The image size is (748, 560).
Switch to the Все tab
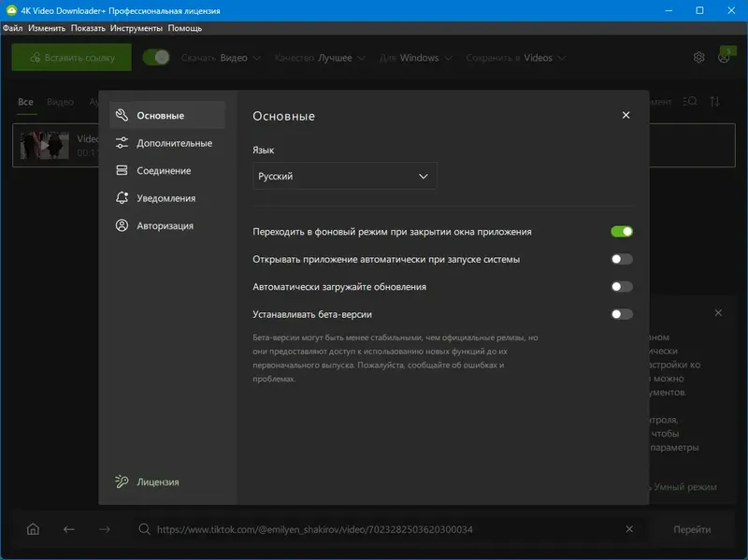[x=25, y=101]
